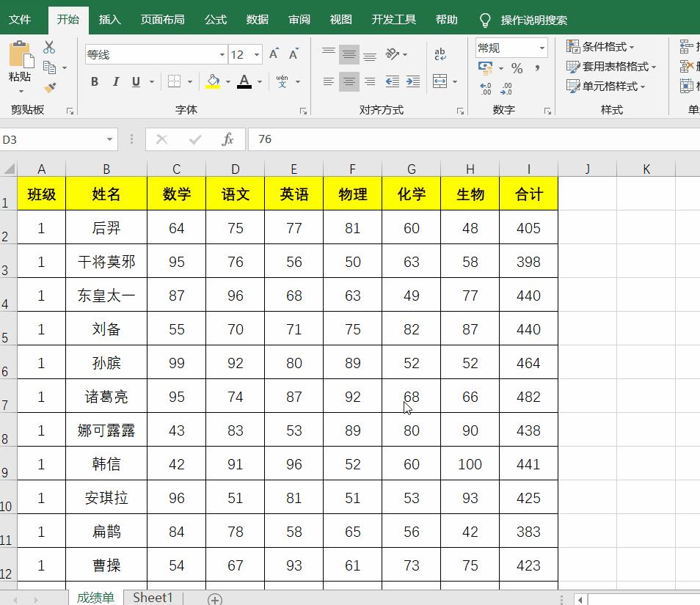Toggle bold formatting on cell D3

pos(94,81)
